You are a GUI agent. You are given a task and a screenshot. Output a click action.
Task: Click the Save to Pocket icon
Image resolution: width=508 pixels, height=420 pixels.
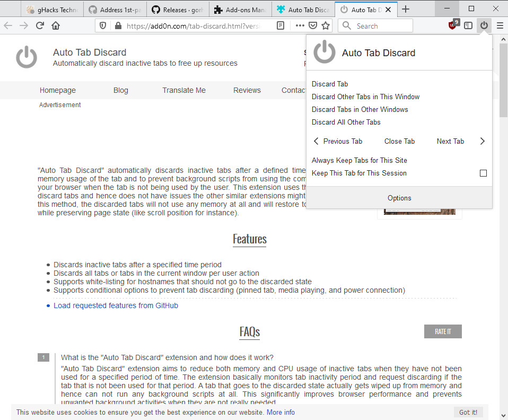click(313, 25)
